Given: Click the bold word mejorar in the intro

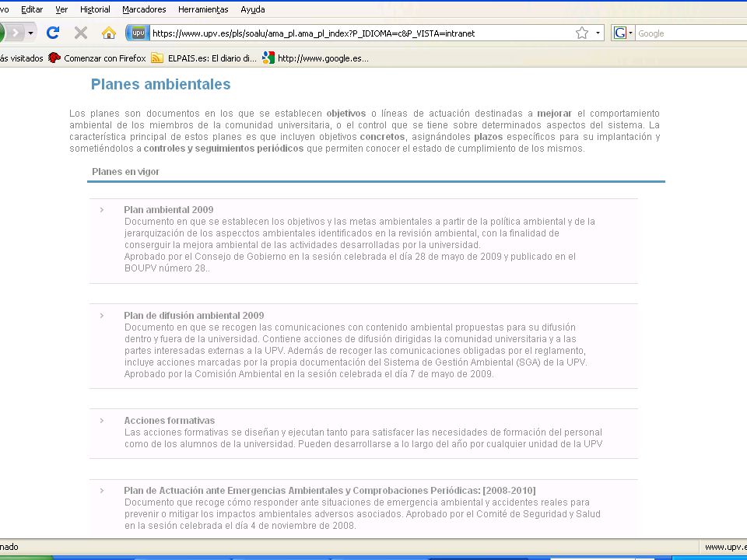Looking at the screenshot, I should pos(554,114).
